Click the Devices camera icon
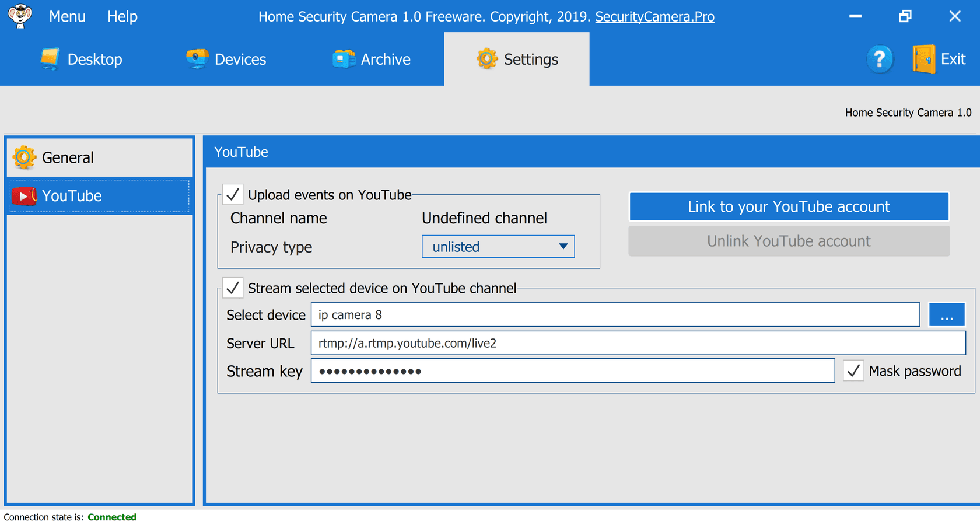The width and height of the screenshot is (980, 525). (197, 59)
